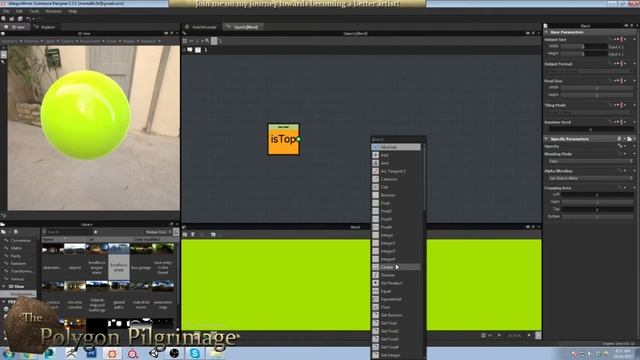Click the library favorites star icon

pos(96,232)
